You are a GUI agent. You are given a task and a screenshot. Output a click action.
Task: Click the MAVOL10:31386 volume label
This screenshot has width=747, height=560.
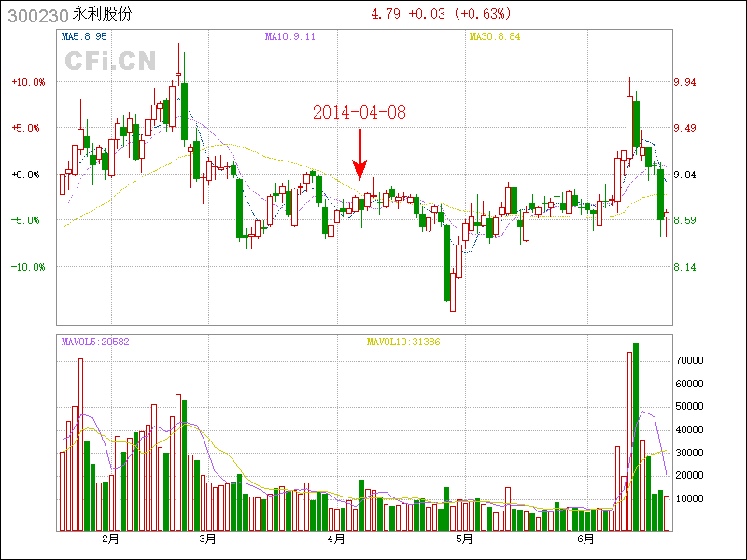[x=402, y=342]
